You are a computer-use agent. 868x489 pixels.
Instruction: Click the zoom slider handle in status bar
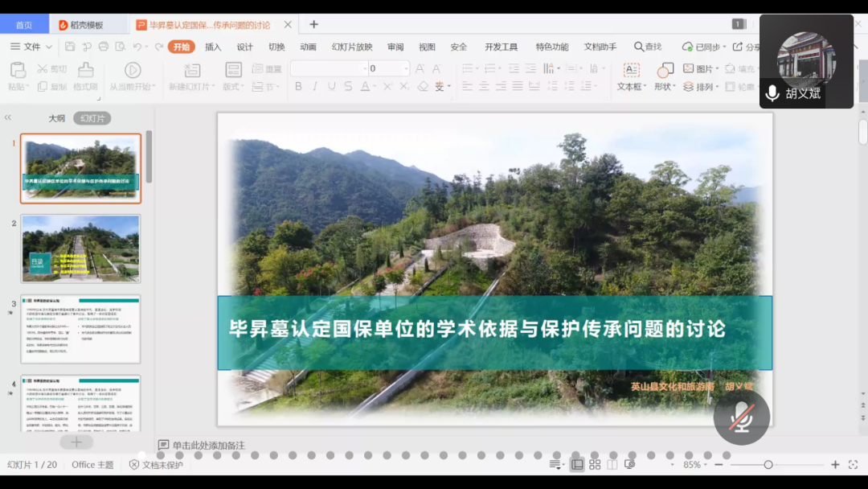(768, 465)
